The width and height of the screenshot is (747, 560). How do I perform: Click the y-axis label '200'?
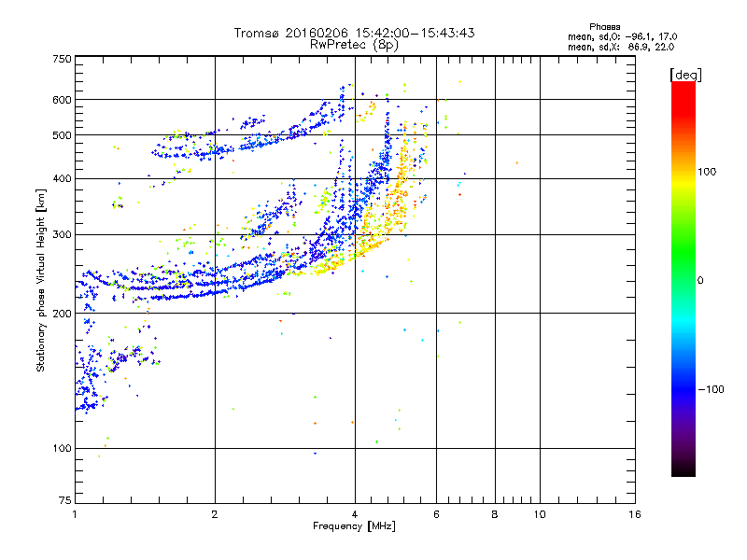click(x=62, y=314)
